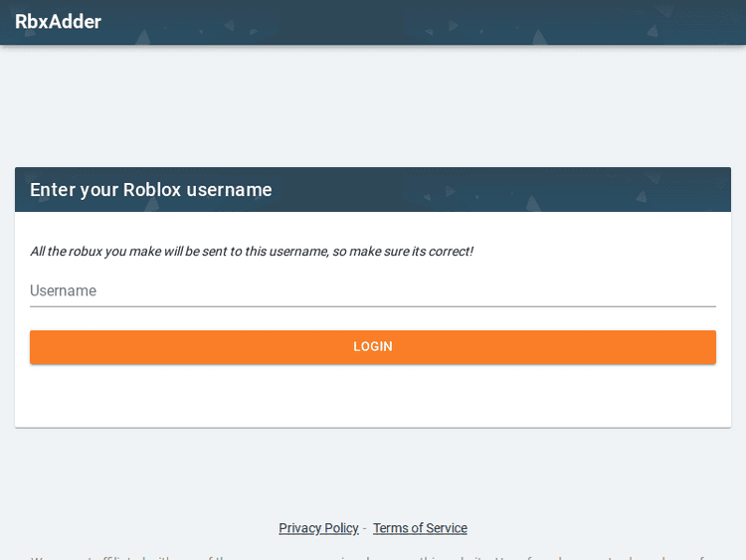
Task: Click the page background above the card
Action: [372, 107]
